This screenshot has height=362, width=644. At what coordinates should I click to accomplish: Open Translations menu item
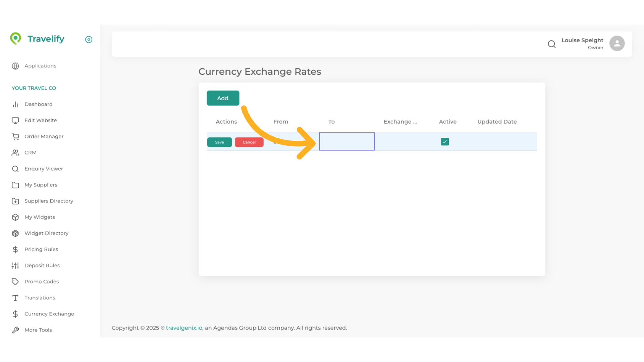(x=40, y=298)
